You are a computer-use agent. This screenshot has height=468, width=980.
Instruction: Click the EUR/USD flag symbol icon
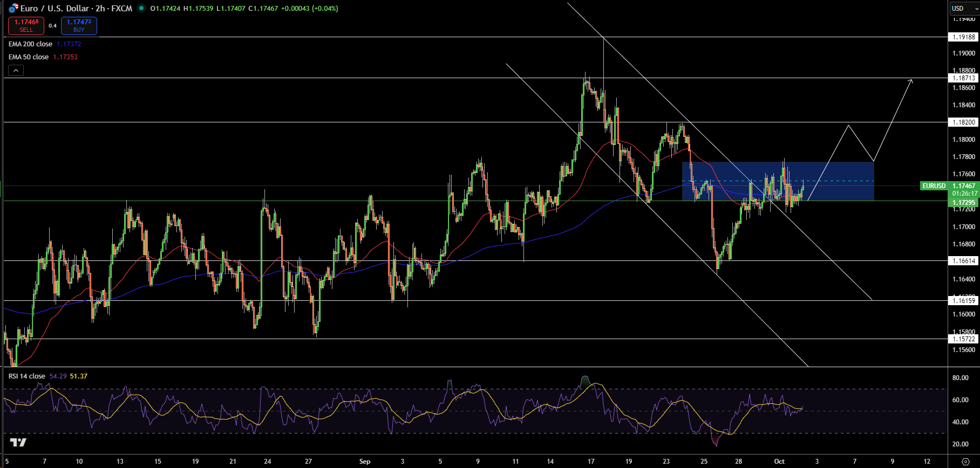point(13,8)
